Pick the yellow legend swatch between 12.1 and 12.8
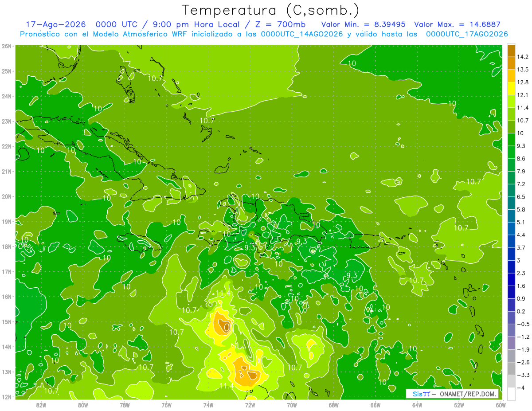The width and height of the screenshot is (532, 411). tap(511, 89)
